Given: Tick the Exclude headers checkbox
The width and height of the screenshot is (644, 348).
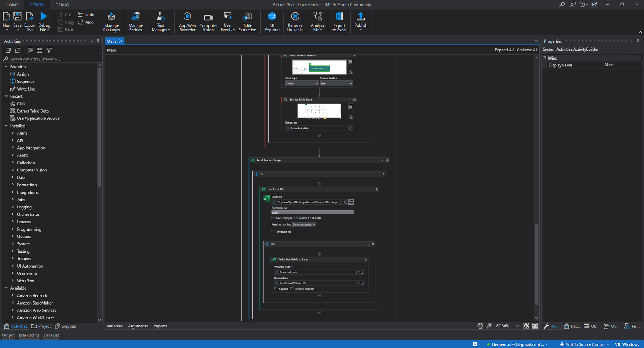Looking at the screenshot, I should click(x=292, y=289).
